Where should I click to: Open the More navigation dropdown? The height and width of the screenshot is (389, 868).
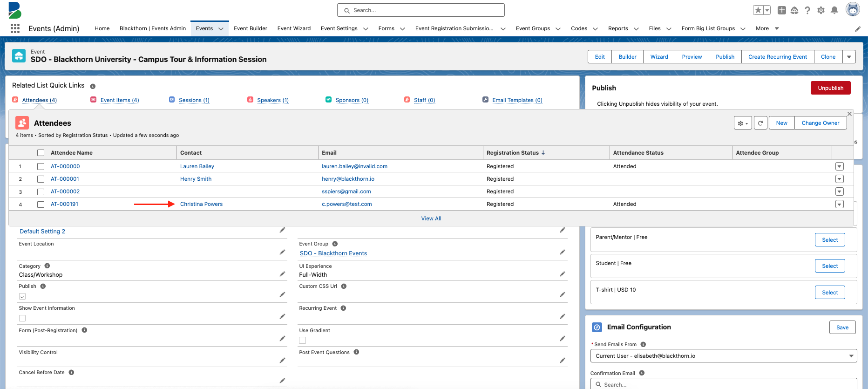point(767,28)
